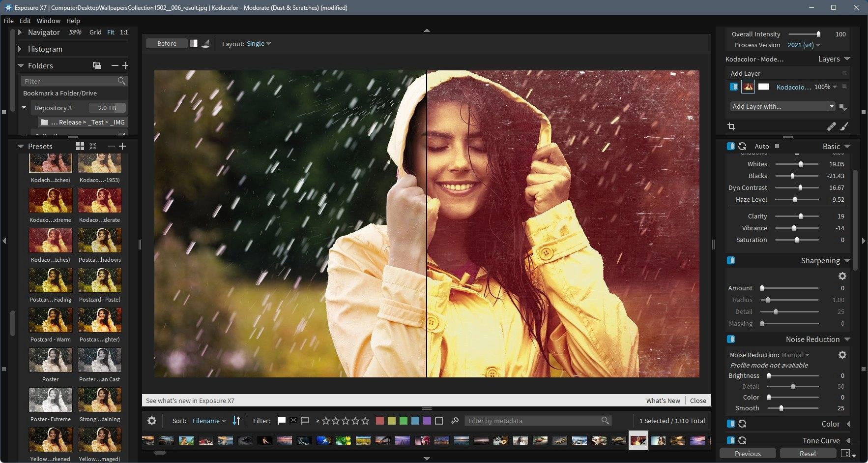
Task: Open Layout Single dropdown
Action: click(x=259, y=44)
